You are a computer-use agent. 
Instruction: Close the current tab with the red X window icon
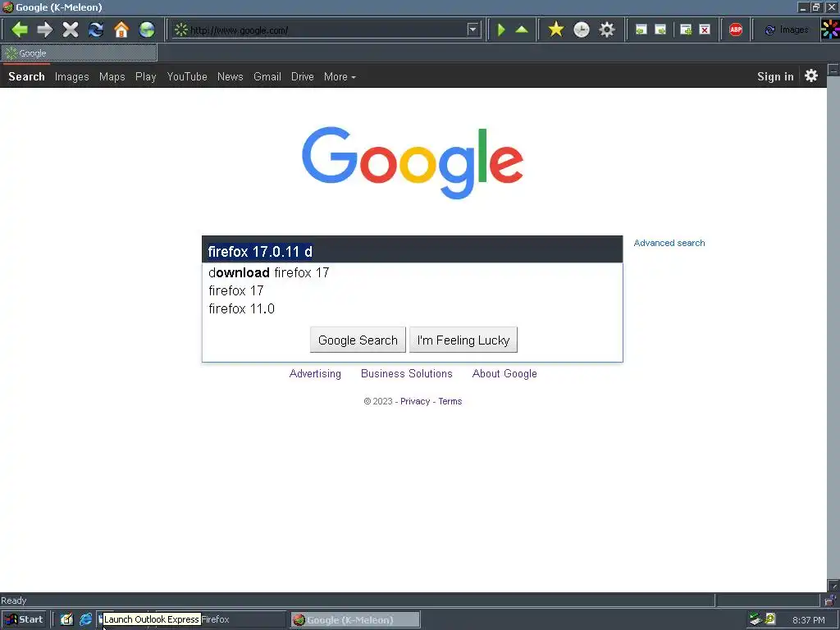coord(705,30)
